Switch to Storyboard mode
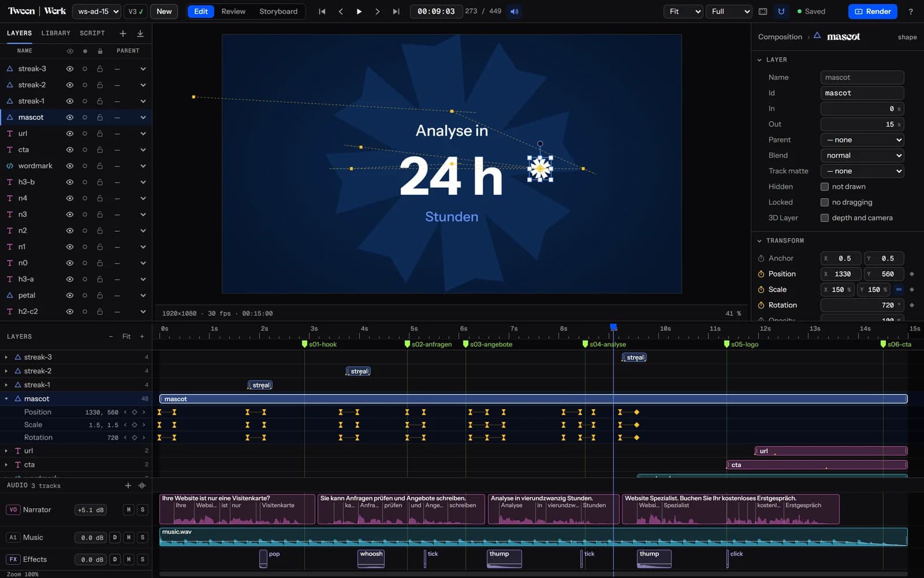Screen dimensions: 924x578 click(278, 12)
